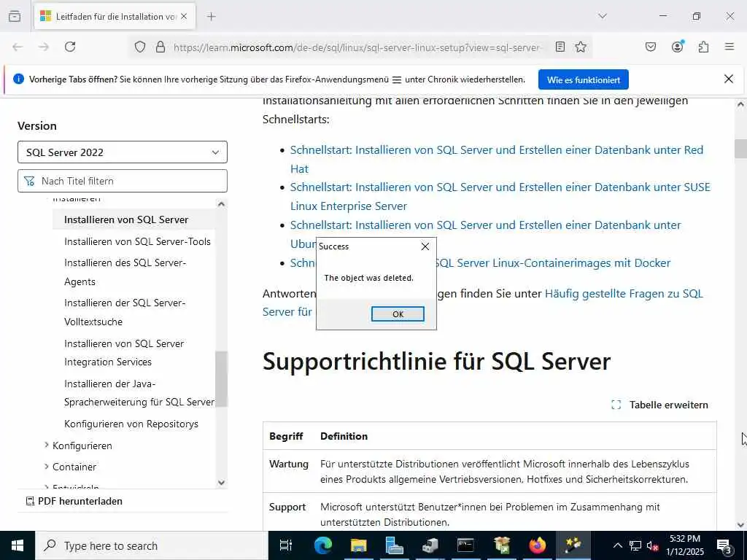
Task: Open the tracking protection shield icon
Action: [139, 47]
